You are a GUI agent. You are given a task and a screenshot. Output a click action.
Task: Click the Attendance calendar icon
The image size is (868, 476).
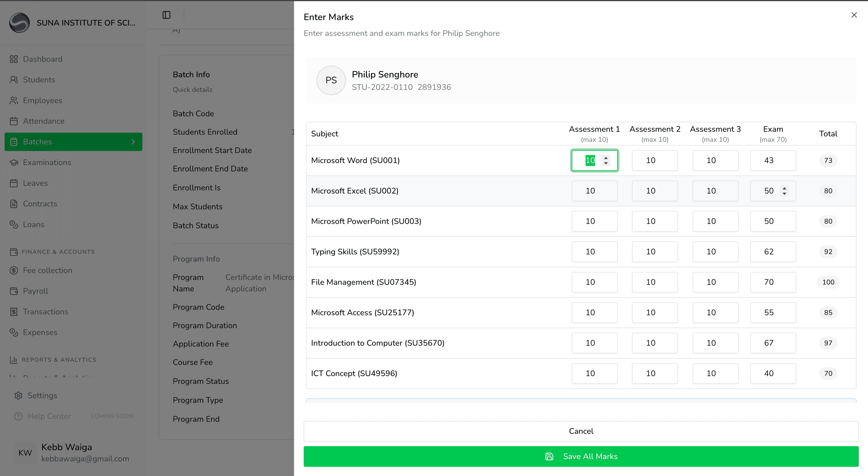[13, 121]
